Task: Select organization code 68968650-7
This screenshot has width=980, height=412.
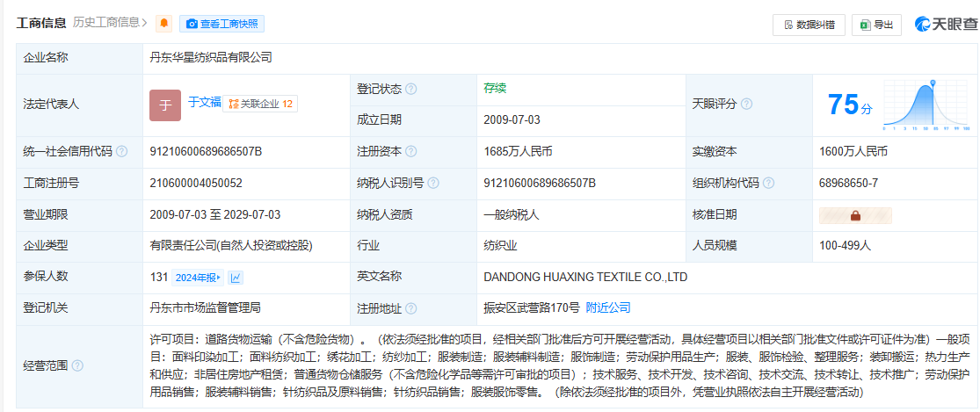Action: point(849,183)
